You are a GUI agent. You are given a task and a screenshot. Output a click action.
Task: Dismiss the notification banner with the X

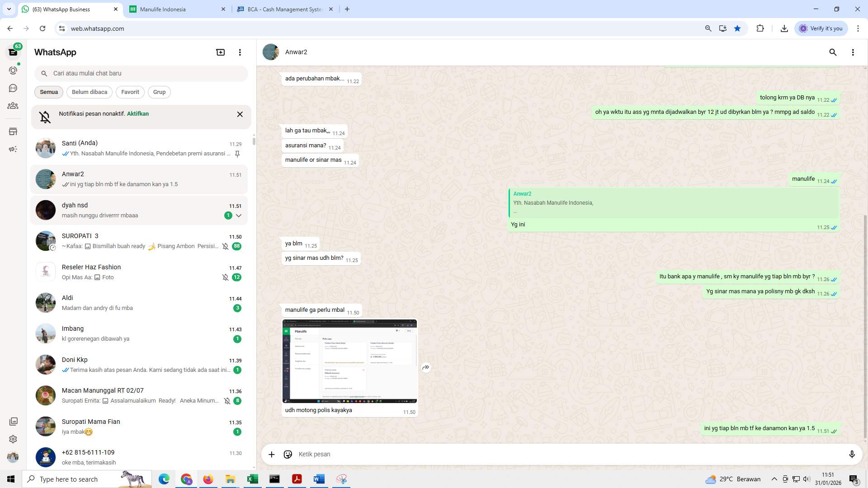pyautogui.click(x=240, y=114)
